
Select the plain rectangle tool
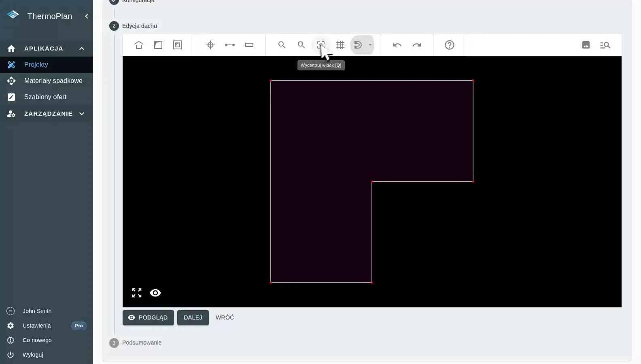tap(249, 45)
